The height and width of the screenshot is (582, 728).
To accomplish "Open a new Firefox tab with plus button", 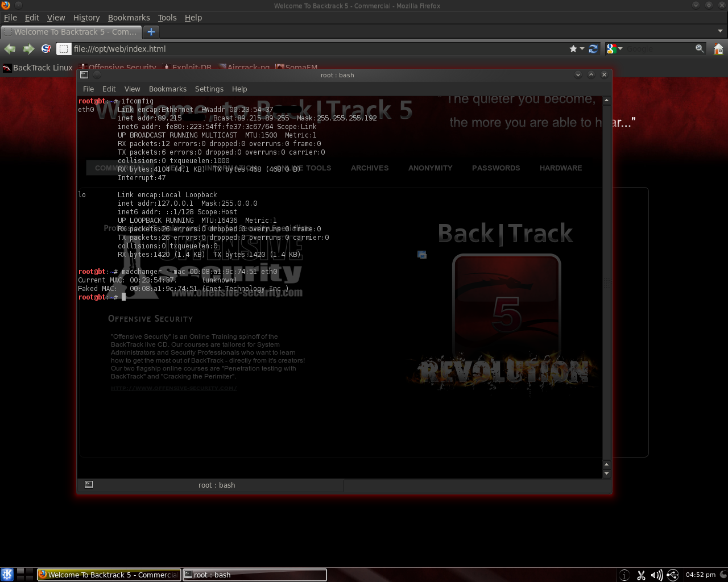I will (x=151, y=32).
